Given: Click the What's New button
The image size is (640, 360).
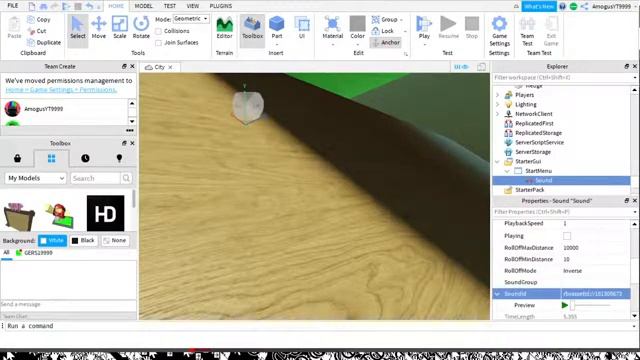Looking at the screenshot, I should click(539, 6).
